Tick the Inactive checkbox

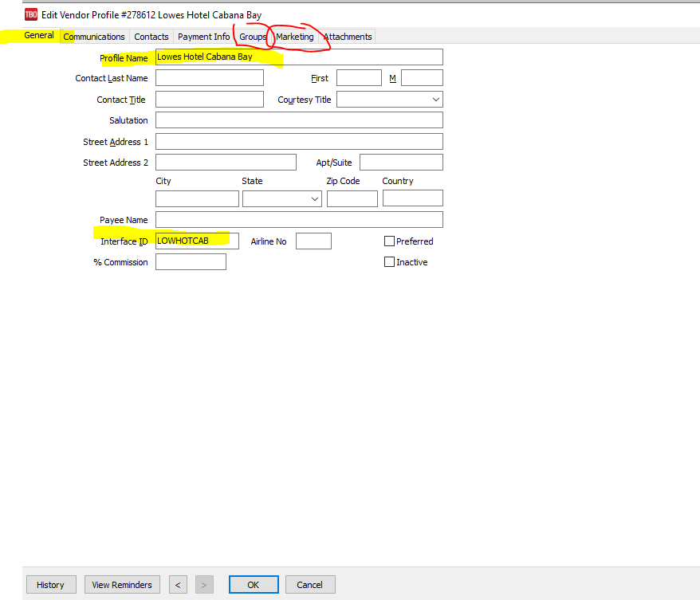coord(389,262)
